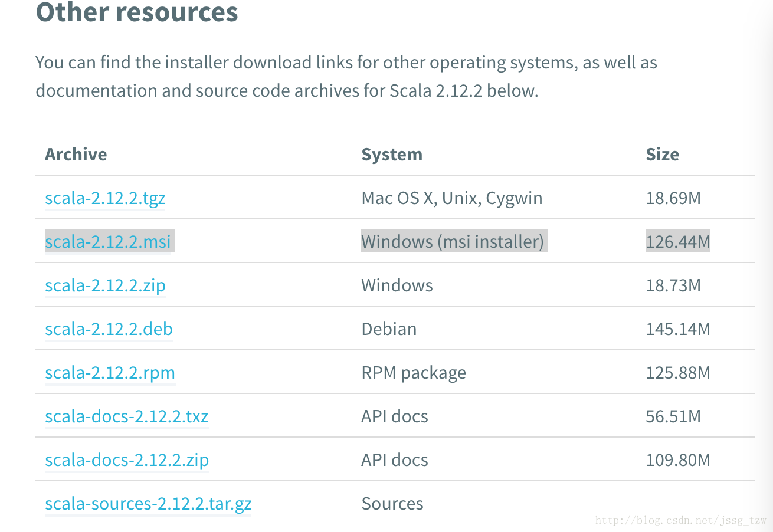Click the scala-2.12.2.deb Debian package link
The height and width of the screenshot is (532, 773).
point(109,329)
